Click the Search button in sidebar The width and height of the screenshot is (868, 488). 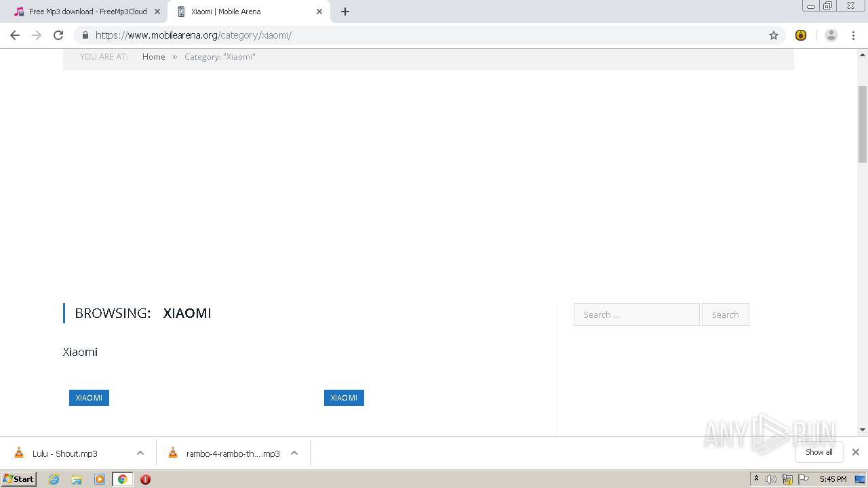tap(726, 314)
